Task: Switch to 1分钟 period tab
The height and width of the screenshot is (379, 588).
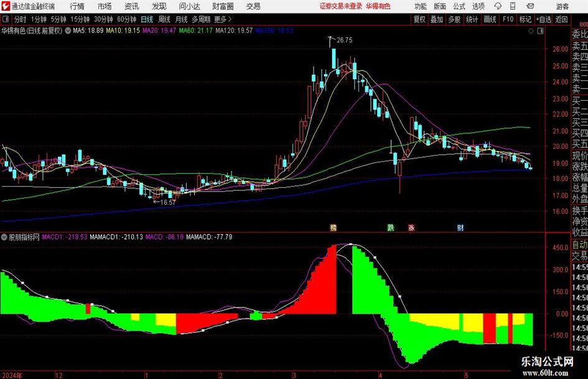Action: (x=39, y=19)
